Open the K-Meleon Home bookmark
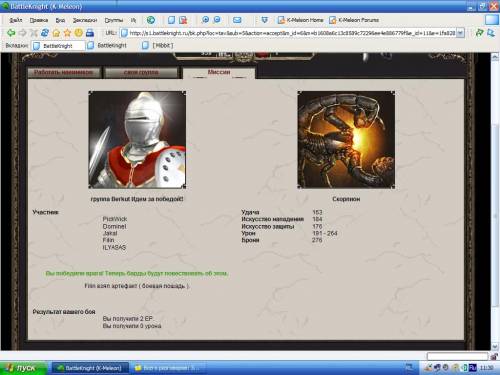500x375 pixels. click(300, 20)
